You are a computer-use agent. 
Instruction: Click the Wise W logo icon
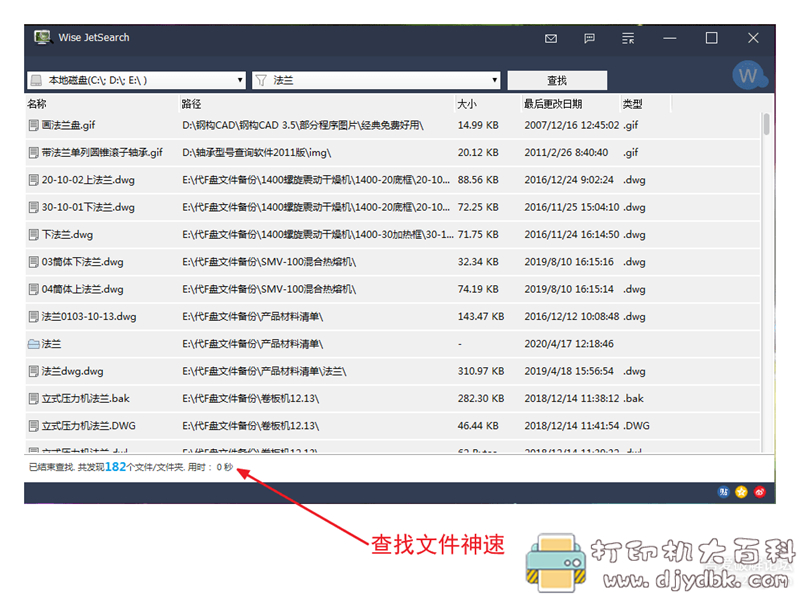click(x=748, y=76)
